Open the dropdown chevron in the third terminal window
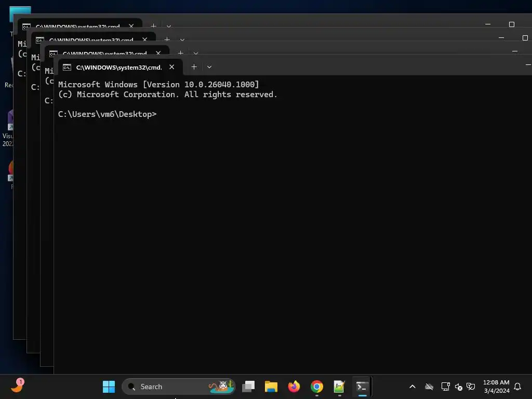 [x=182, y=39]
